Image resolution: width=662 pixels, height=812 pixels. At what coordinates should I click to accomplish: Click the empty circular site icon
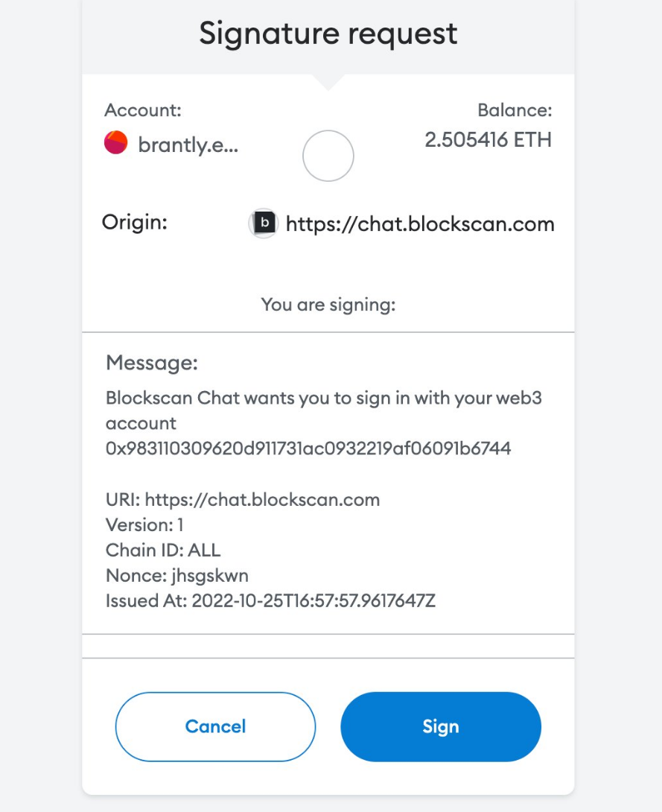[x=328, y=156]
